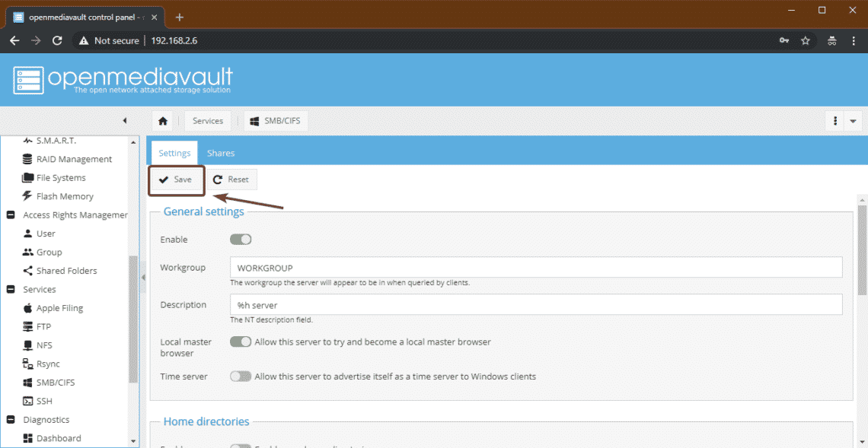Screen dimensions: 868x448
Task: Toggle the Time server switch
Action: (241, 377)
